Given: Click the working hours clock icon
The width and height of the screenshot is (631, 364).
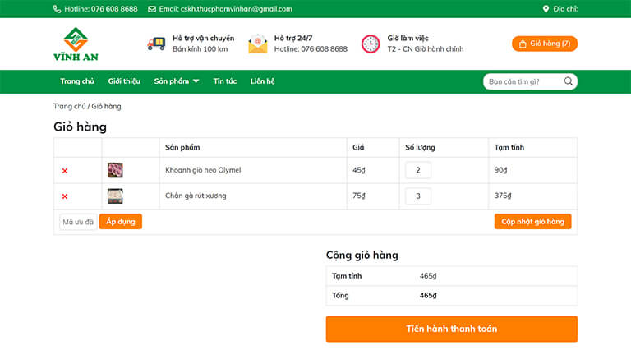Looking at the screenshot, I should tap(371, 44).
